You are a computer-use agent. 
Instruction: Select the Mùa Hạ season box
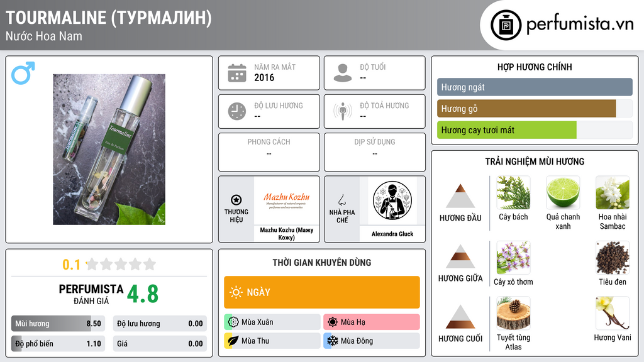pos(372,322)
